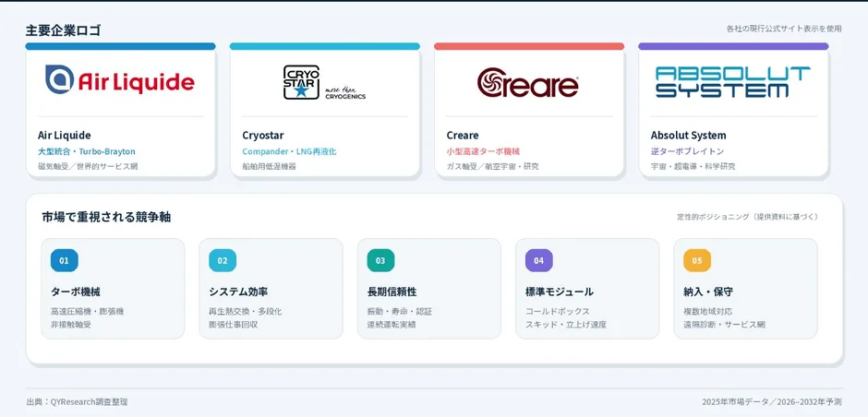Click the 'Cryostar' company name text
The width and height of the screenshot is (868, 417).
point(263,136)
